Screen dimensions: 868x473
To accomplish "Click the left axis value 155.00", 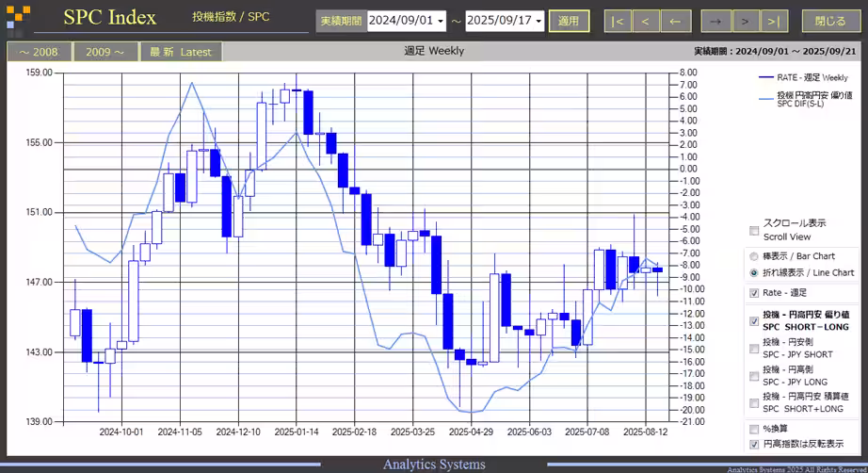I will click(x=39, y=142).
